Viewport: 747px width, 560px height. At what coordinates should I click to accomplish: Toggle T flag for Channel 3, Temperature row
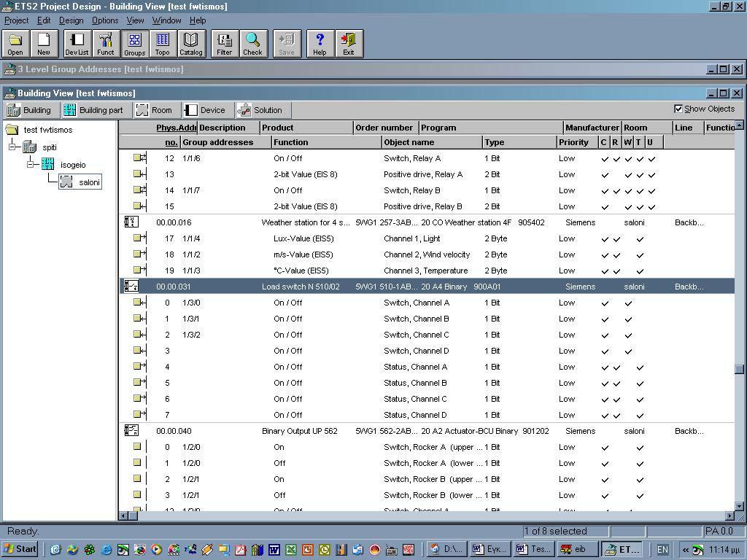pos(640,271)
